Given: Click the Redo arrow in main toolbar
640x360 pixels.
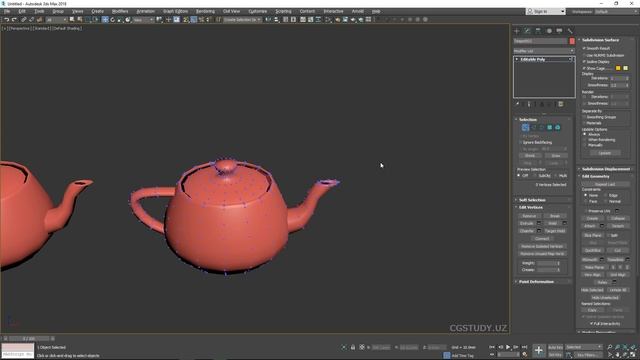Looking at the screenshot, I should (14, 20).
